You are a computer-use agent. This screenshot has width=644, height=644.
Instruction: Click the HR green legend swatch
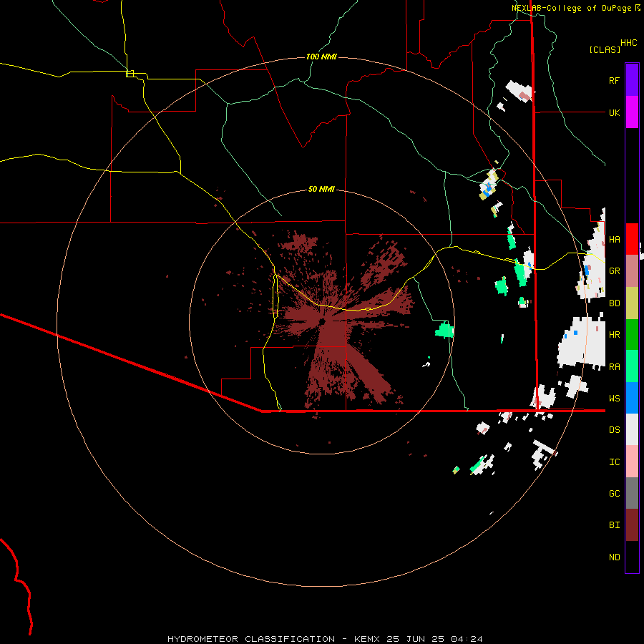[x=632, y=335]
